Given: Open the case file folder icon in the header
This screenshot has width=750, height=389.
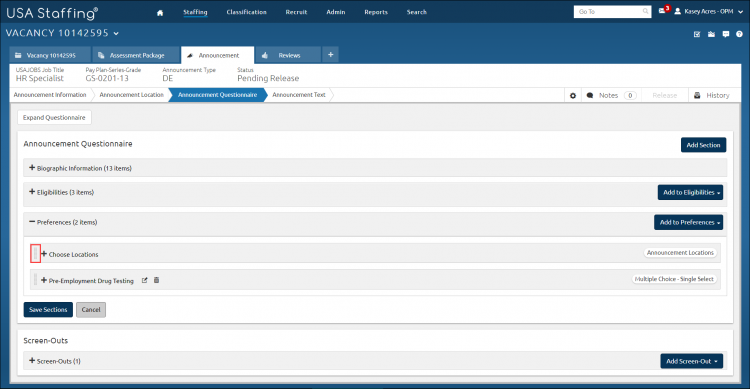Looking at the screenshot, I should coord(711,34).
